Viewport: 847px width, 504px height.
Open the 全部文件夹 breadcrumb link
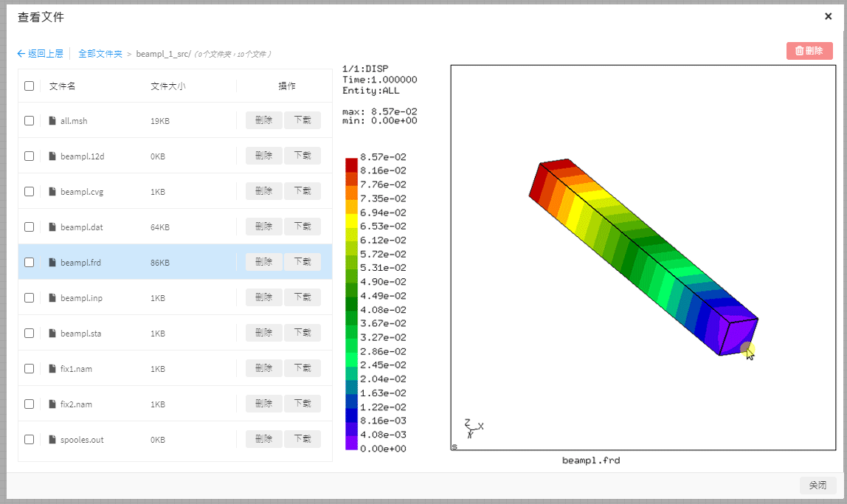pyautogui.click(x=100, y=54)
